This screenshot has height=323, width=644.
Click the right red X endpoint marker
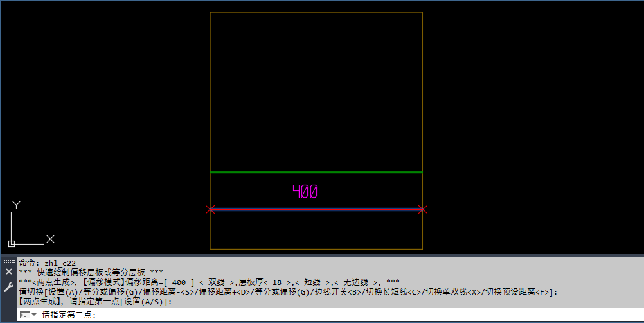(x=423, y=210)
